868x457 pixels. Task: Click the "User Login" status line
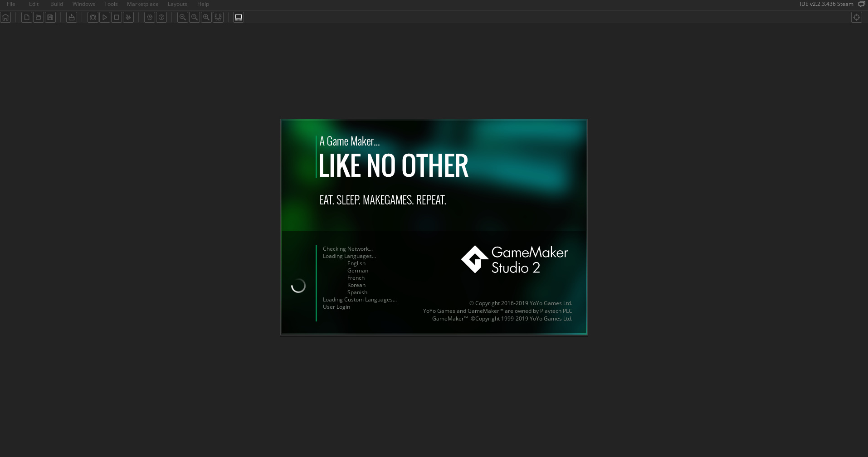point(336,307)
